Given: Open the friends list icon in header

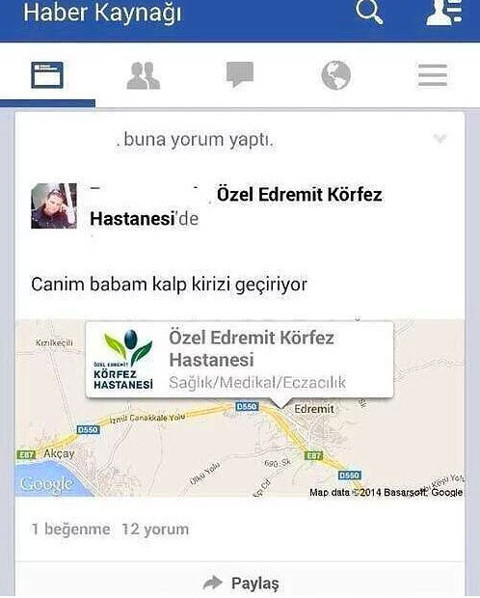Looking at the screenshot, I should (444, 12).
